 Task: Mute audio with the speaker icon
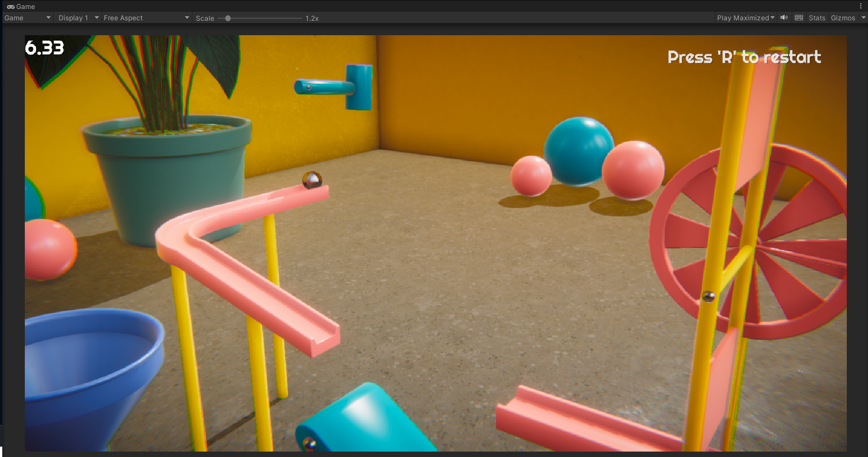click(x=784, y=18)
